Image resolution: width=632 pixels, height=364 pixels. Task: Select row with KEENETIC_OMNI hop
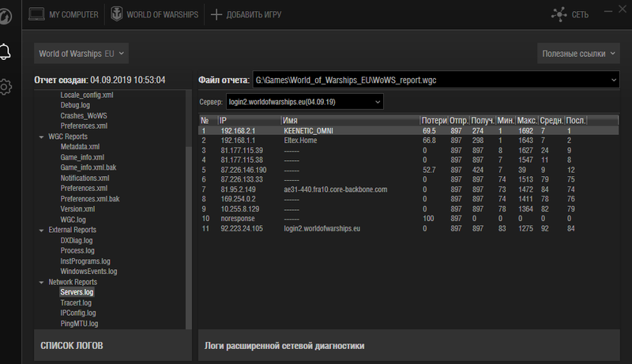tap(408, 131)
